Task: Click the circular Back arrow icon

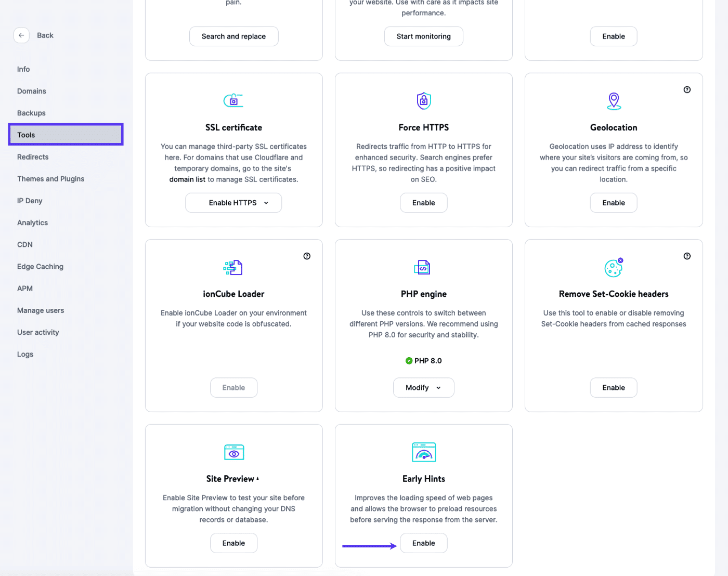Action: pyautogui.click(x=21, y=35)
